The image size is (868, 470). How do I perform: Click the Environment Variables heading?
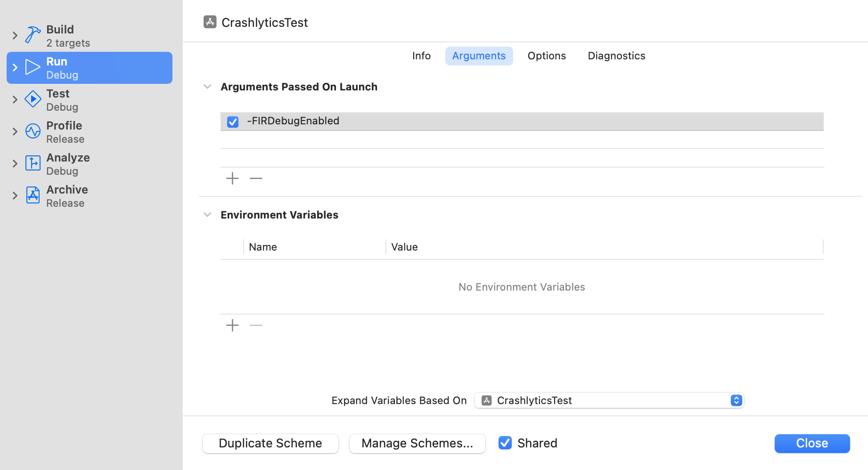tap(279, 215)
